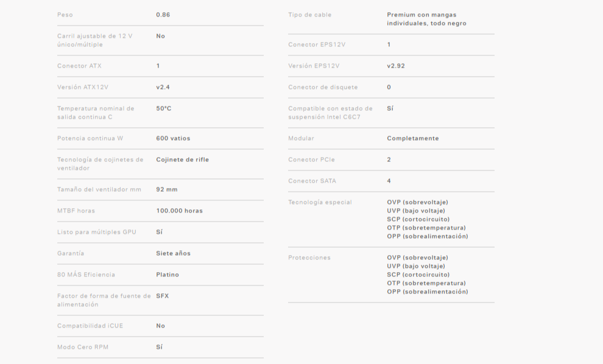Click the "Peso" specification label

[65, 15]
